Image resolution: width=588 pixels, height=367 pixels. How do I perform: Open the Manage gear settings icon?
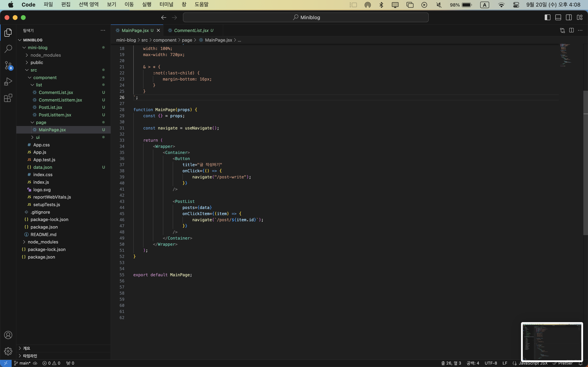click(x=8, y=351)
